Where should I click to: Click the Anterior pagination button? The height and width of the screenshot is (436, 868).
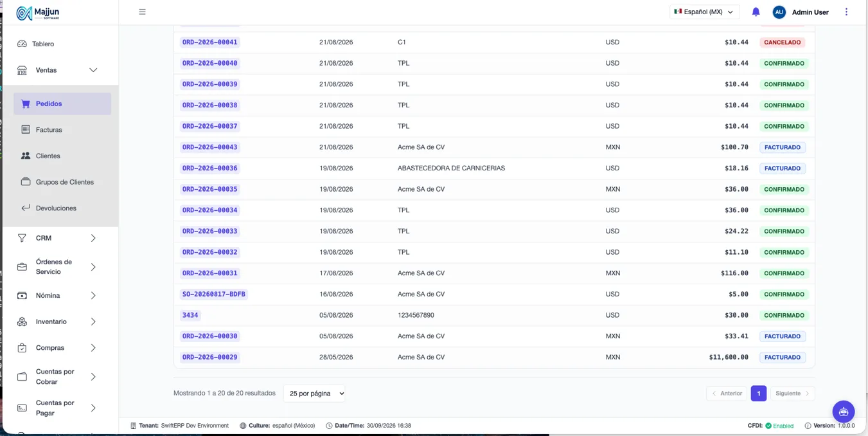pos(727,394)
